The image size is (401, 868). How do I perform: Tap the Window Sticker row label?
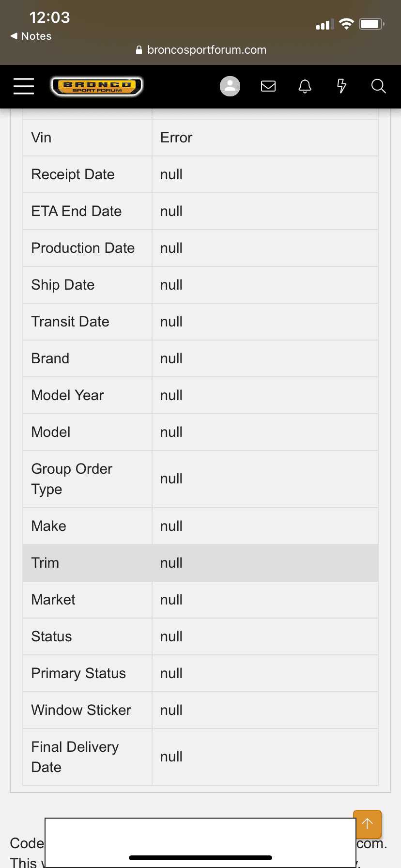(x=81, y=710)
